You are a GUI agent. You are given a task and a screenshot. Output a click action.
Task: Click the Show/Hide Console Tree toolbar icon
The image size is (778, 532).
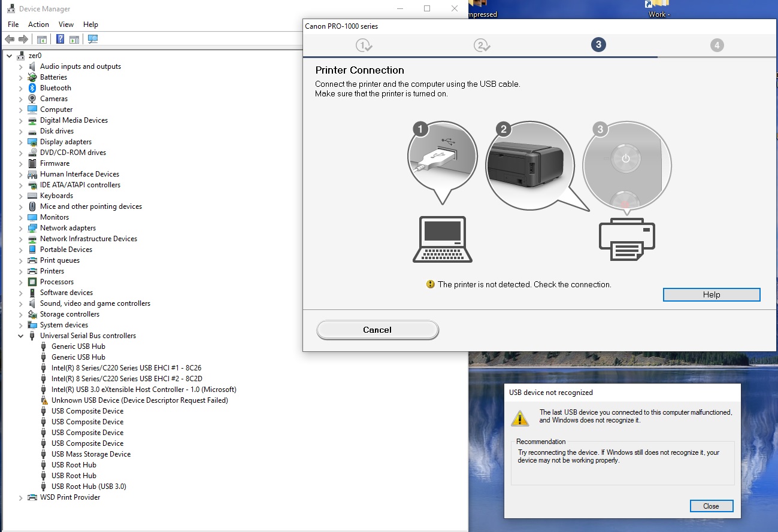click(42, 39)
